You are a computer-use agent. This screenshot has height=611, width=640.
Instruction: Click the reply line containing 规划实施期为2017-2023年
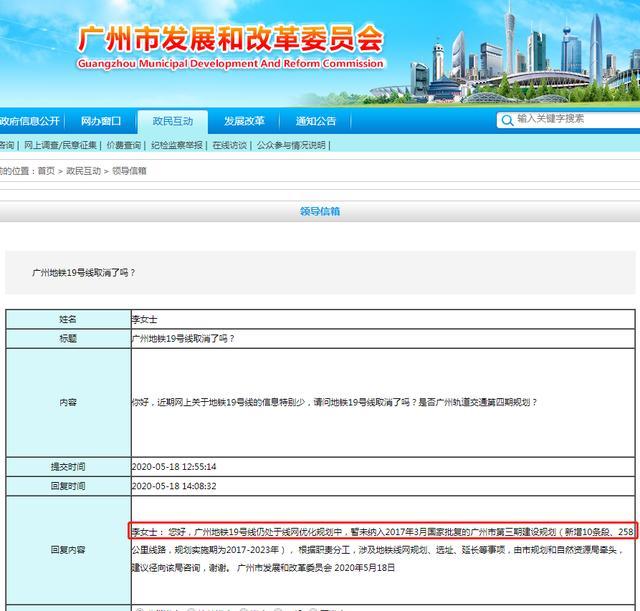(378, 550)
